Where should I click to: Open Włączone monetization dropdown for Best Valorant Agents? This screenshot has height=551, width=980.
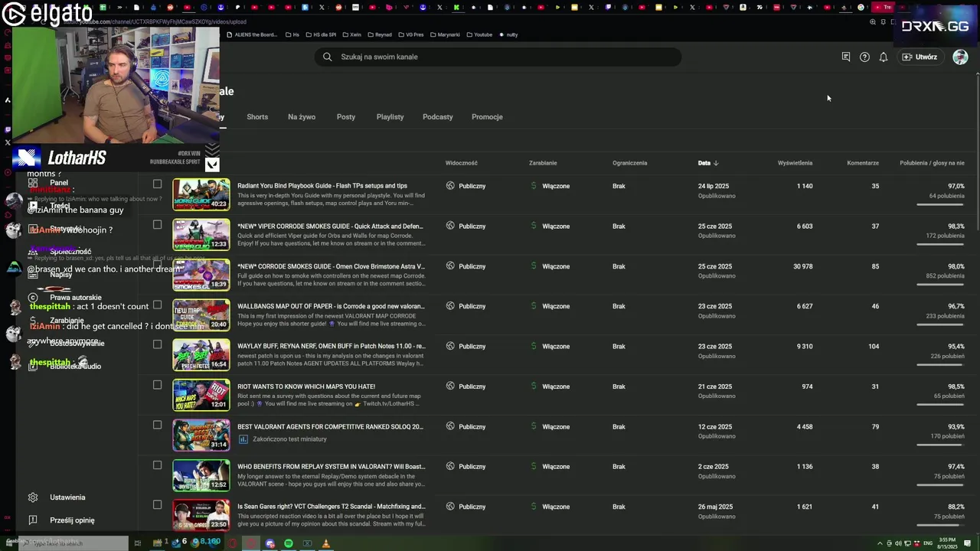pyautogui.click(x=556, y=426)
